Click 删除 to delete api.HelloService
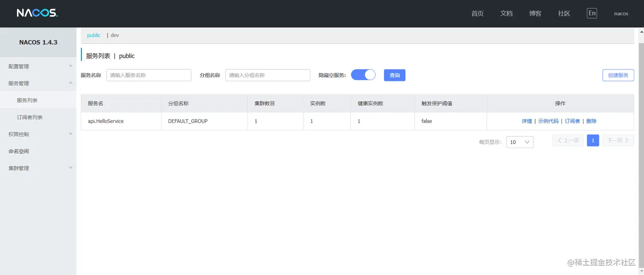Image resolution: width=644 pixels, height=275 pixels. pyautogui.click(x=592, y=121)
